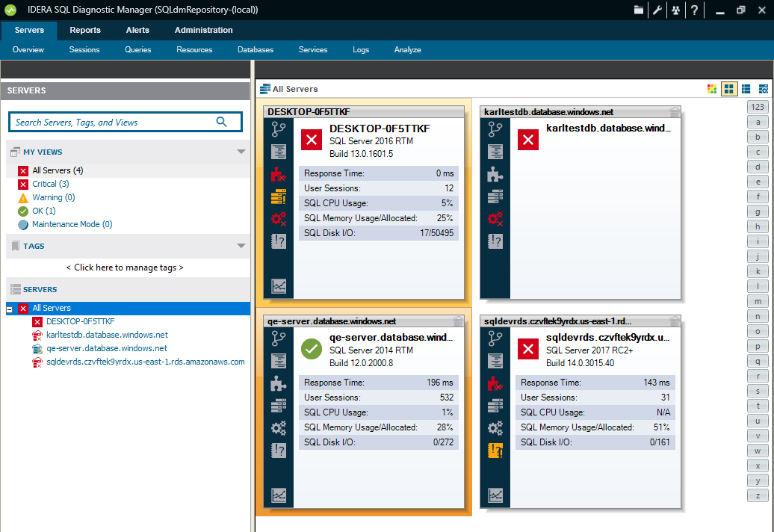This screenshot has width=774, height=532.
Task: Select DESKTOP-0F5TTKF in servers tree
Action: 81,321
